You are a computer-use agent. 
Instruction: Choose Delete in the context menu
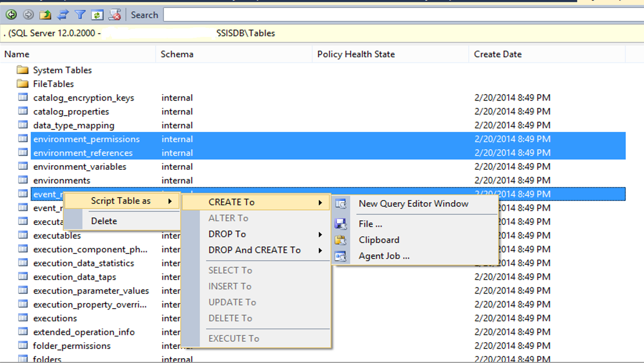click(104, 221)
